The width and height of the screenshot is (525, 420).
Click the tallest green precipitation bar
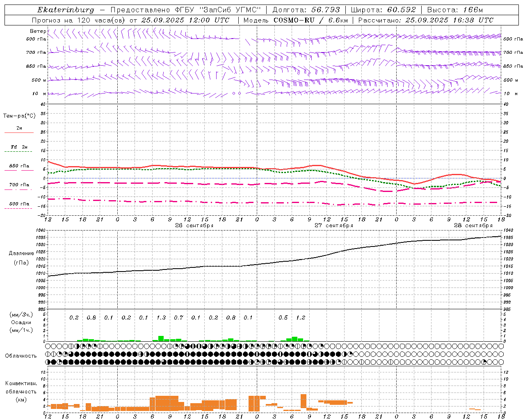[x=161, y=338]
